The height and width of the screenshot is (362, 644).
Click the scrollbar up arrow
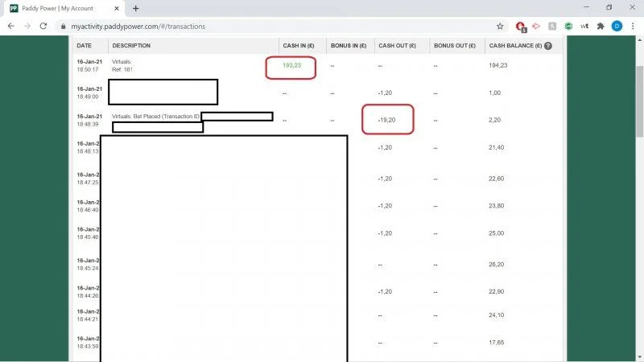639,39
